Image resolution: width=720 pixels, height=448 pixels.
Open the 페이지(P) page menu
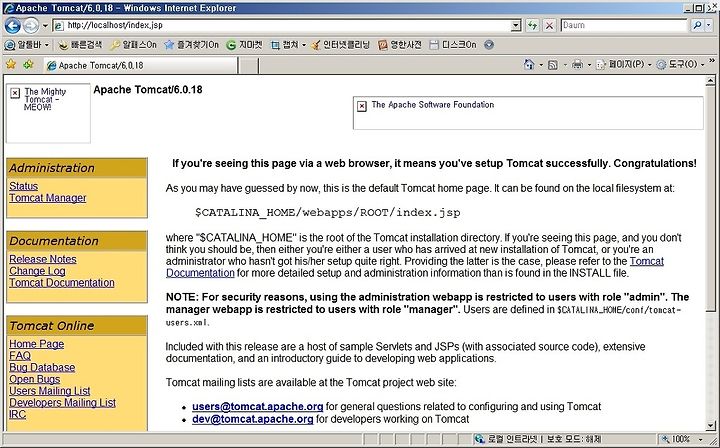(624, 65)
